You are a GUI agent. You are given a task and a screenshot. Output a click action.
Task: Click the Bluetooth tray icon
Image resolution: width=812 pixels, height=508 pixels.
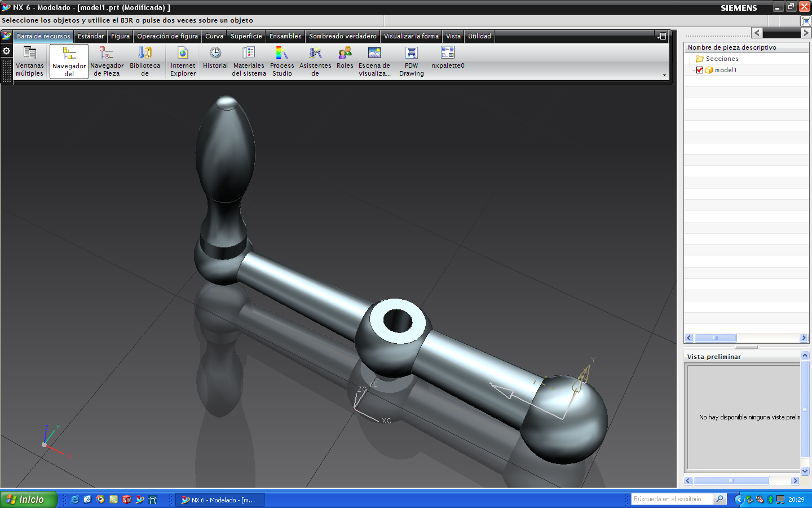pos(770,500)
